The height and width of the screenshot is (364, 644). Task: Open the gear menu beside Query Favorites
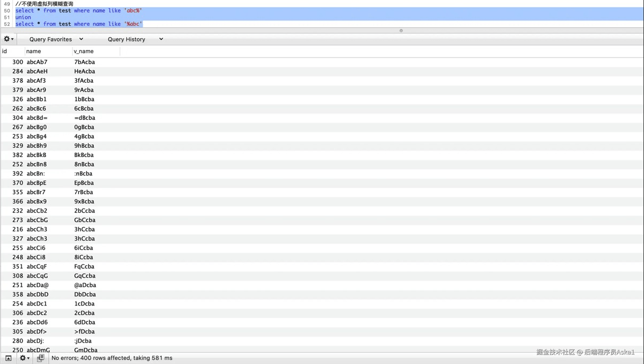point(9,39)
